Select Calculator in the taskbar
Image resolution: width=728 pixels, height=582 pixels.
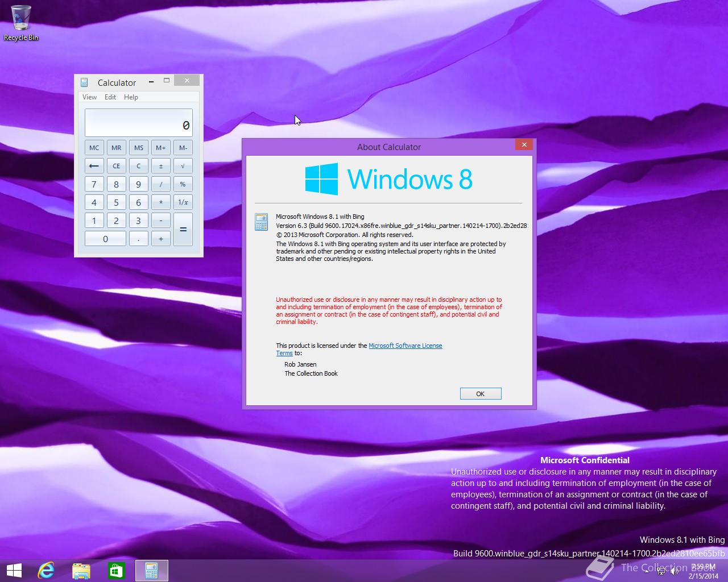[151, 570]
